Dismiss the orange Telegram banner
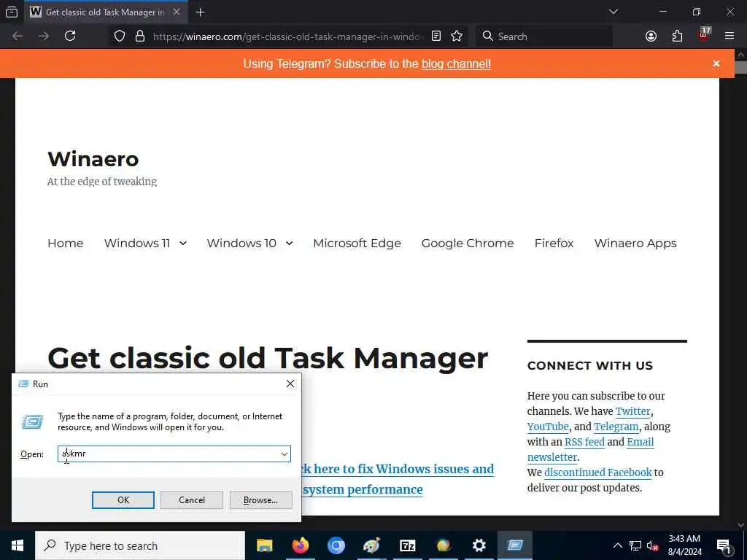Viewport: 747px width, 560px height. pyautogui.click(x=716, y=64)
